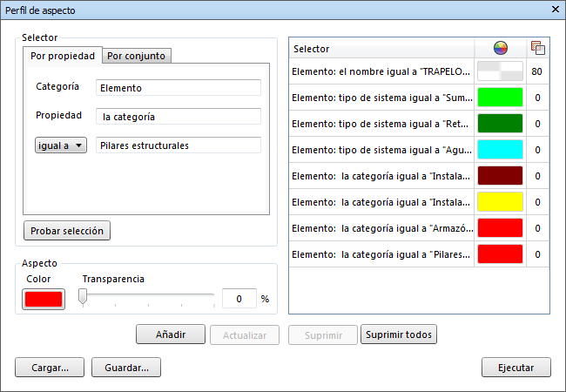Screen dimensions: 566x392
Task: Click the transparency column header icon
Action: [537, 48]
